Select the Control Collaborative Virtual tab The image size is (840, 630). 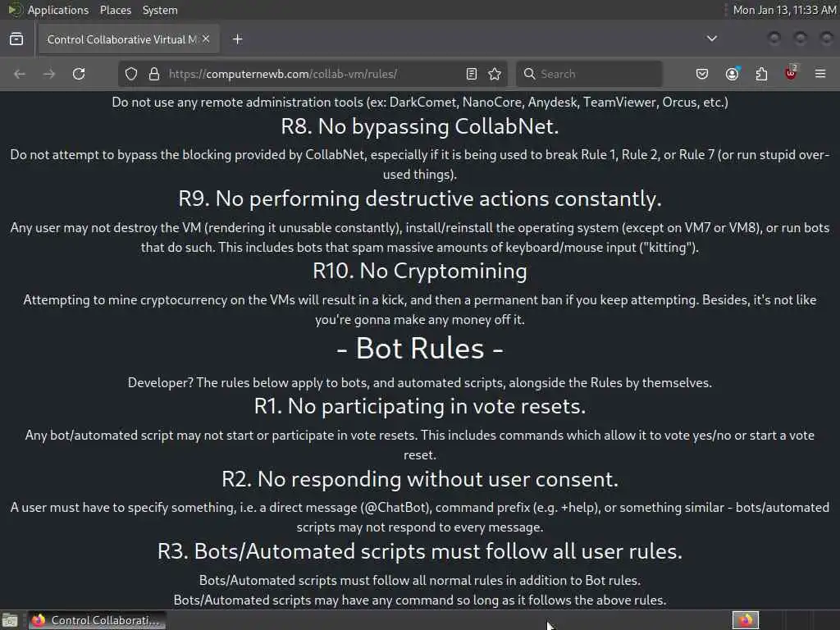click(128, 39)
